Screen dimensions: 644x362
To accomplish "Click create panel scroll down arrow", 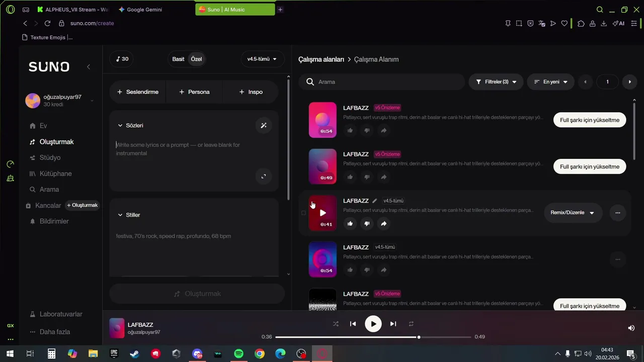I will click(x=288, y=274).
